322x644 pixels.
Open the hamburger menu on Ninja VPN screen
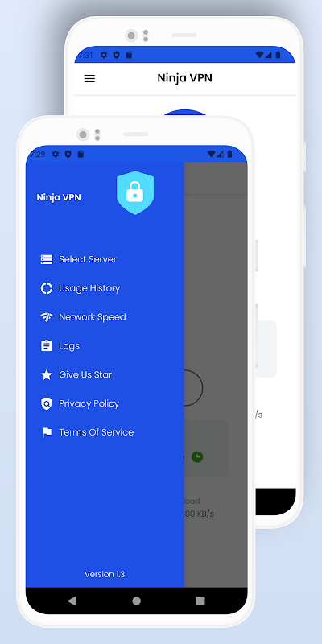89,78
